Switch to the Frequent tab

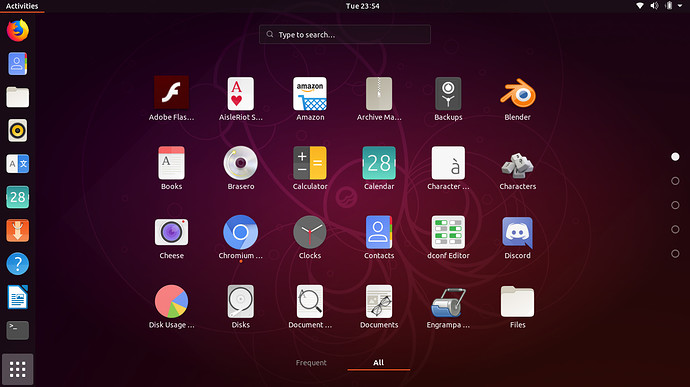point(311,362)
